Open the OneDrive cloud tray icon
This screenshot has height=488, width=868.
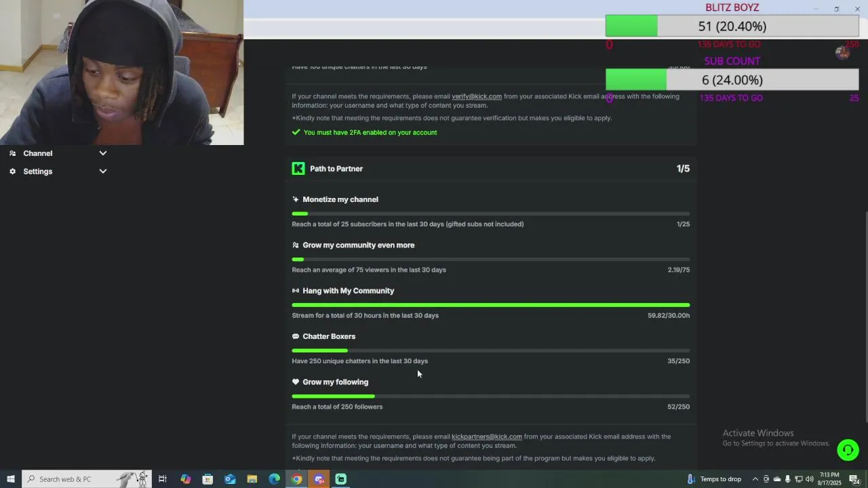(x=777, y=479)
